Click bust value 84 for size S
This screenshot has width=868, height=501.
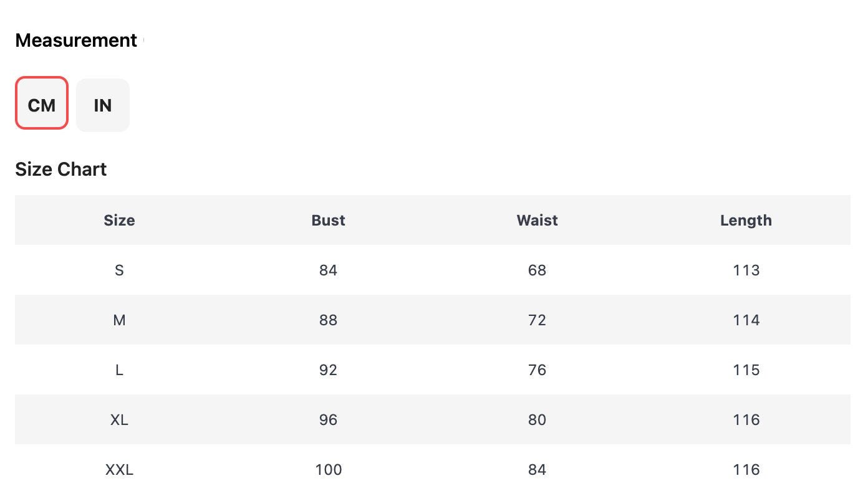328,270
